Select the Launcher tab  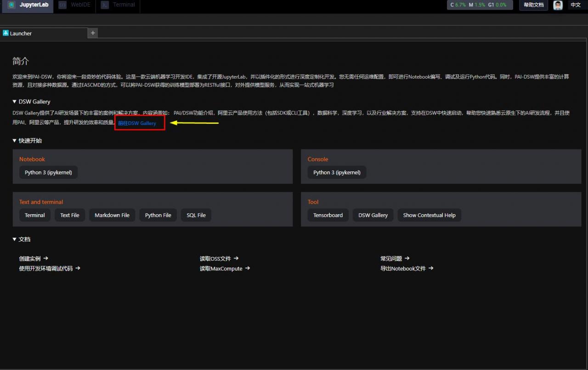point(44,33)
